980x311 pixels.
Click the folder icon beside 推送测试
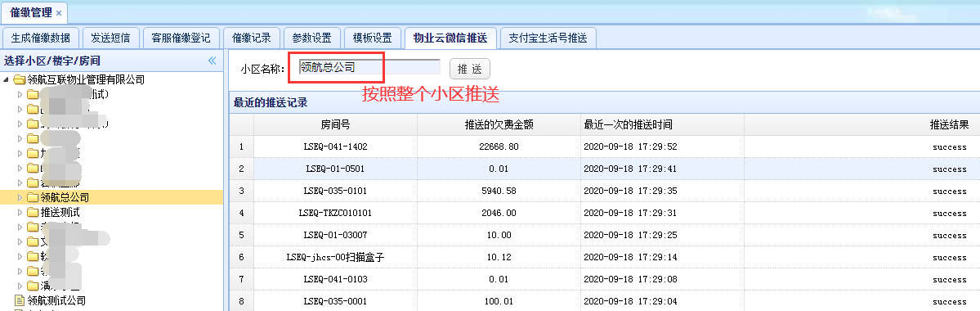tap(33, 212)
